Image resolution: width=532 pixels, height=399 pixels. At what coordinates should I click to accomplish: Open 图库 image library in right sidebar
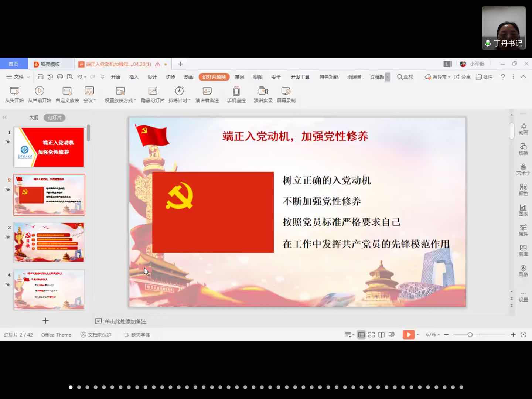[523, 250]
